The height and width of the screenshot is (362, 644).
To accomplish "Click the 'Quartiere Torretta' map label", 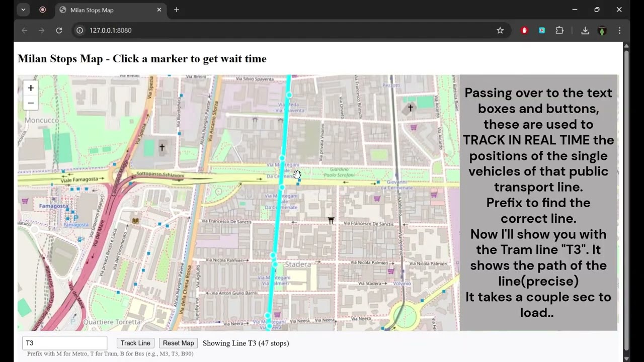I will [112, 322].
